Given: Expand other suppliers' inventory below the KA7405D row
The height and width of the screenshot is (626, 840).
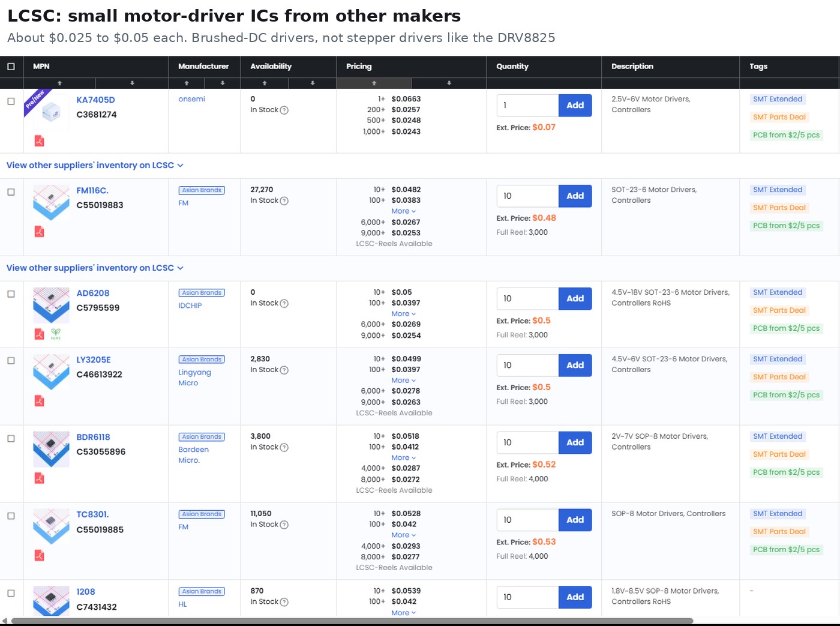Looking at the screenshot, I should coord(95,166).
